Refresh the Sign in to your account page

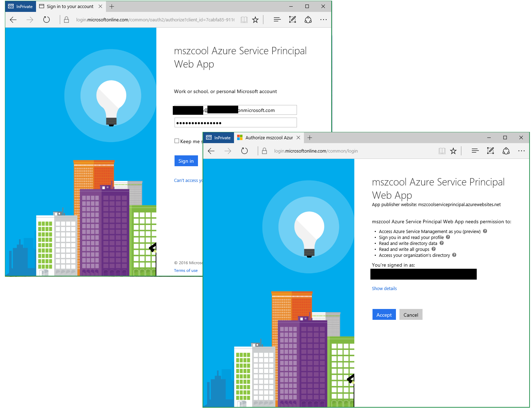(x=47, y=20)
